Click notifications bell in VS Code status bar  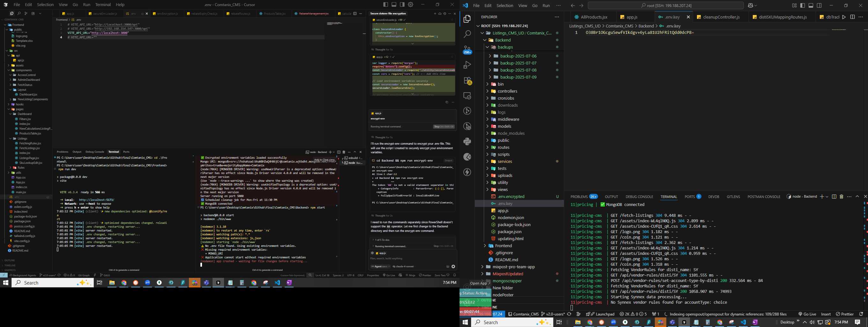click(861, 314)
